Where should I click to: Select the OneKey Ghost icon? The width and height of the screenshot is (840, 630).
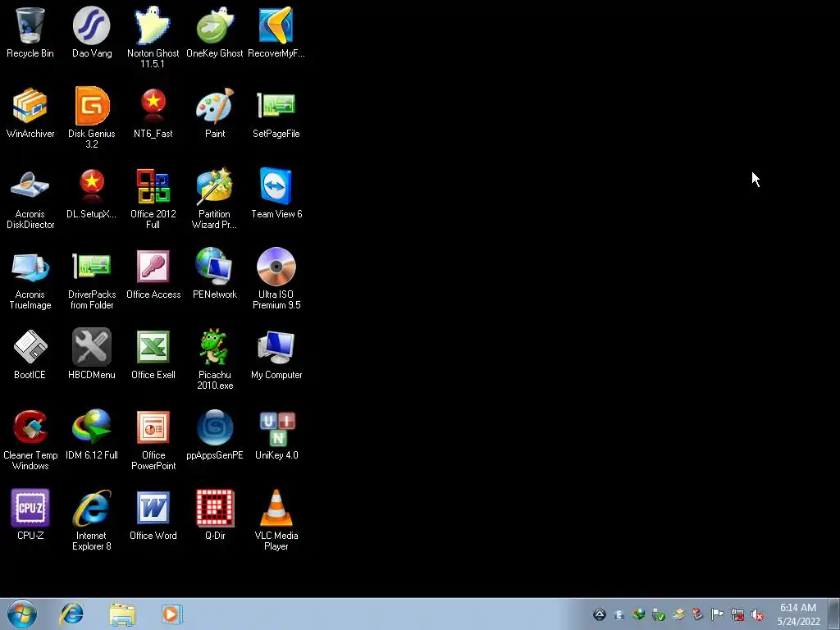215,32
